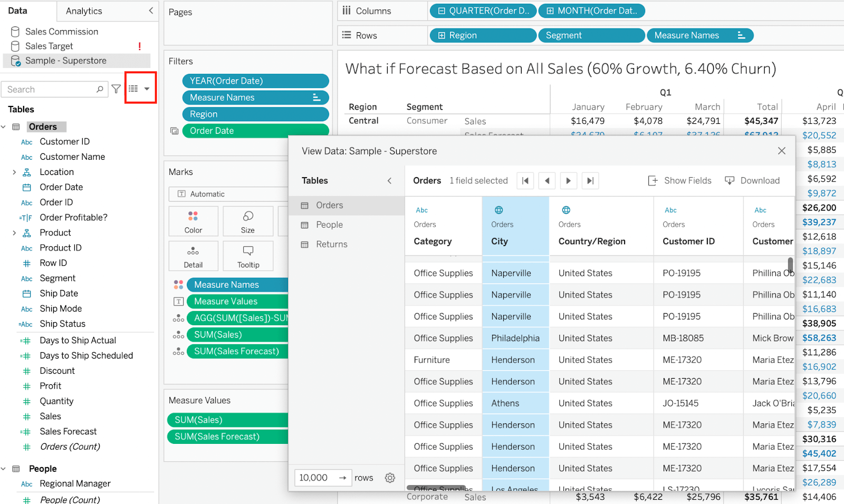Click the Color marks button
Viewport: 844px width, 504px height.
coord(193,221)
